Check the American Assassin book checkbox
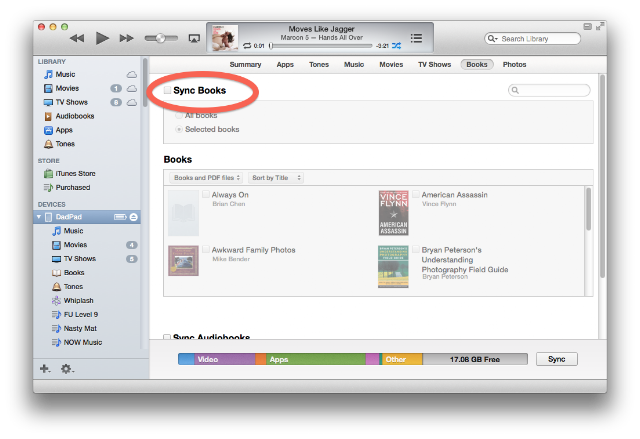The width and height of the screenshot is (640, 439). point(416,194)
